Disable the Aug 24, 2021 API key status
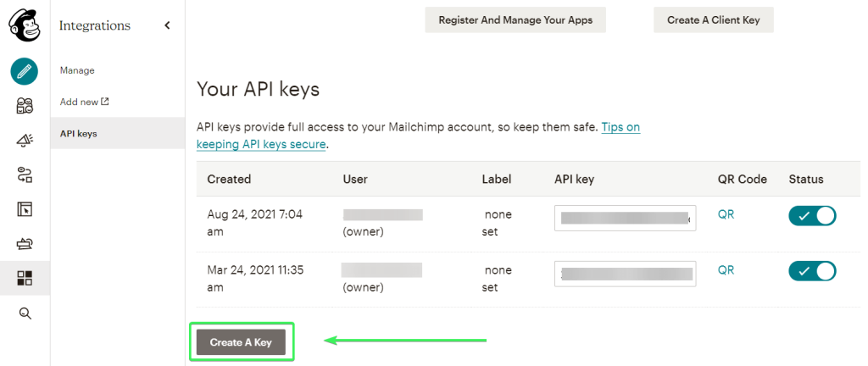Image resolution: width=868 pixels, height=366 pixels. pyautogui.click(x=812, y=215)
